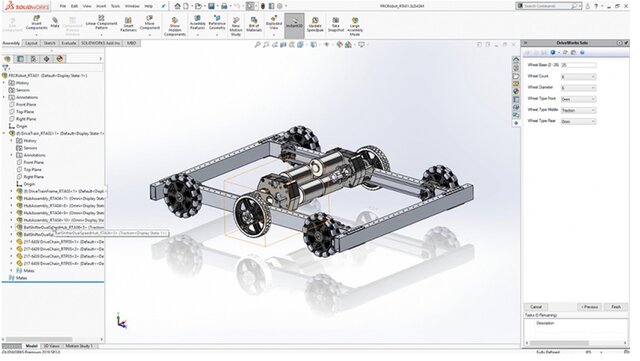Viewport: 640px width, 361px height.
Task: Click the Print icon in top toolbar
Action: 224,6
